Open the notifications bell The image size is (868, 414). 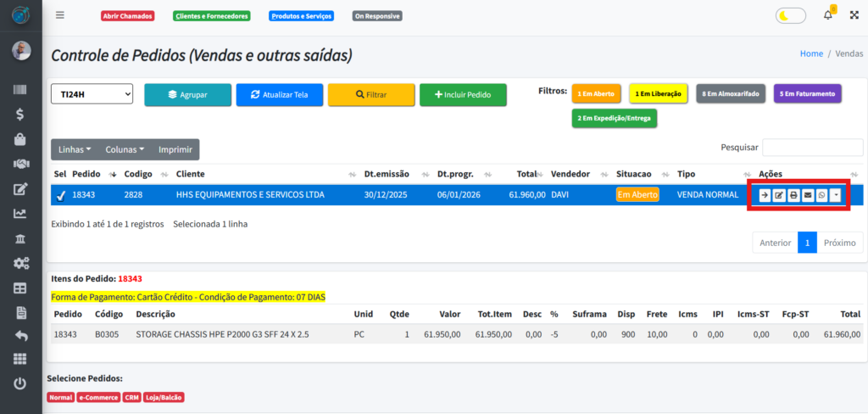pyautogui.click(x=827, y=15)
